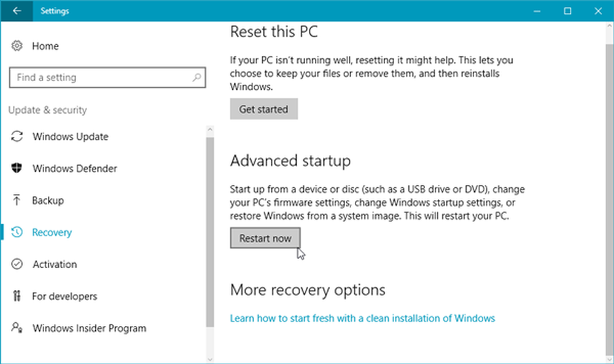Click the Backup upload arrow icon
Screen dimensions: 614x364
click(17, 200)
